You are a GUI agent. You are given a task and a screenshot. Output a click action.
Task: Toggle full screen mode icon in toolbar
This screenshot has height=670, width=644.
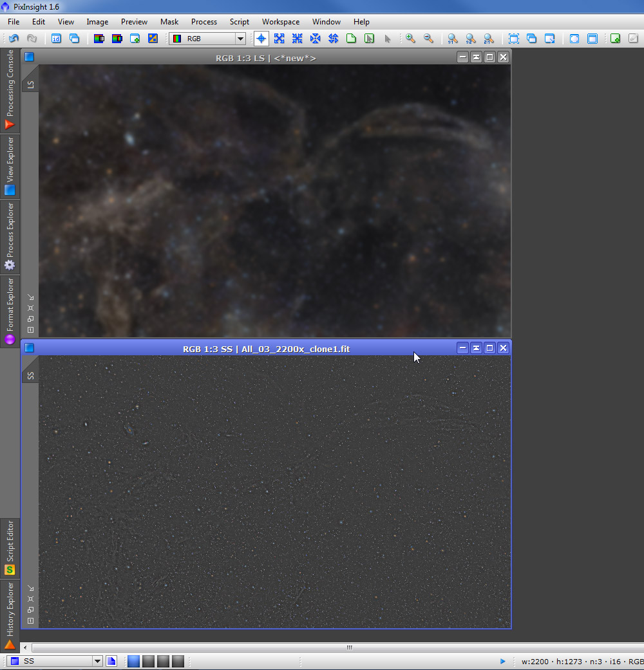point(574,39)
